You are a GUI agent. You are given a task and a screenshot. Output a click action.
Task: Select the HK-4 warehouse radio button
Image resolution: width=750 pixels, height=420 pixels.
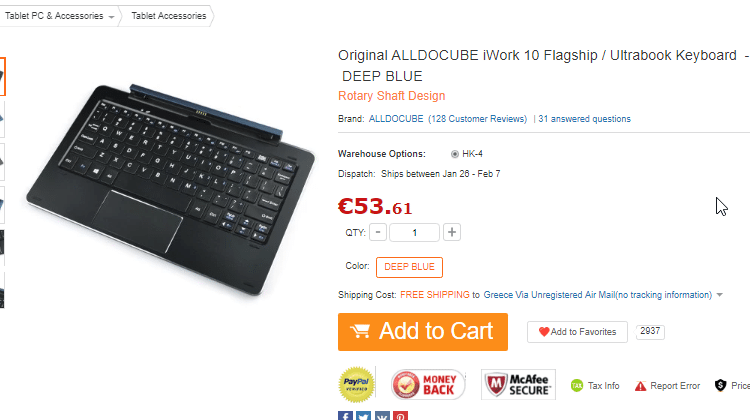pos(454,154)
